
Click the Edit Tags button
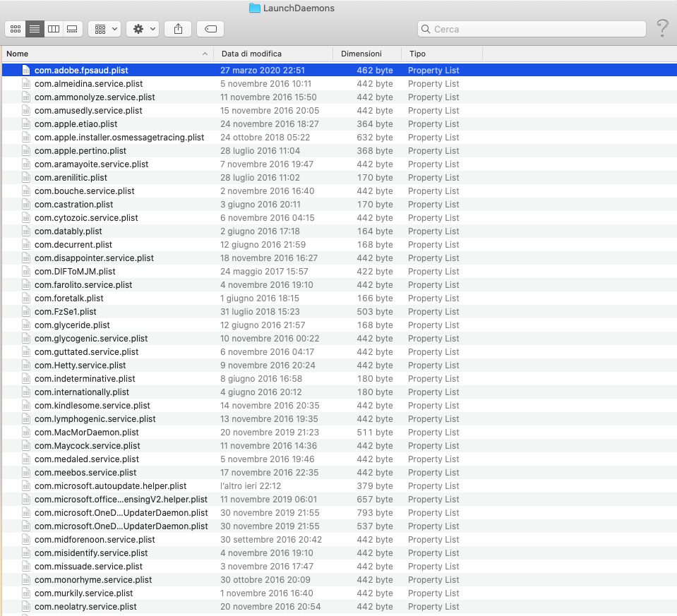tap(210, 29)
